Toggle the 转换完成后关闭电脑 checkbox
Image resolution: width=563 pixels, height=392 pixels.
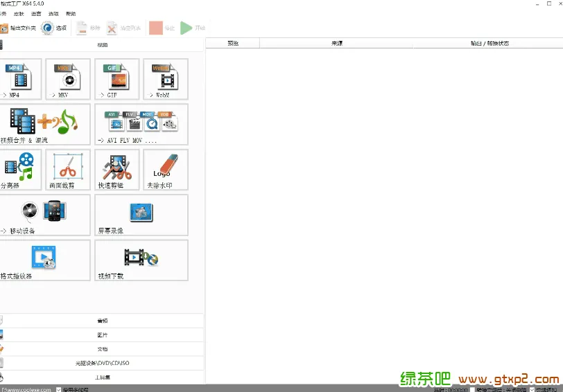click(x=472, y=389)
